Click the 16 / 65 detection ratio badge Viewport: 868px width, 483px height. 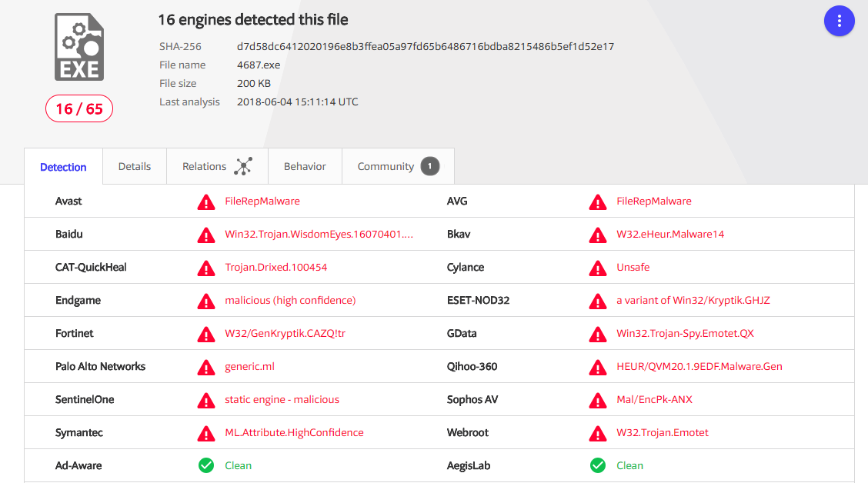pyautogui.click(x=79, y=109)
